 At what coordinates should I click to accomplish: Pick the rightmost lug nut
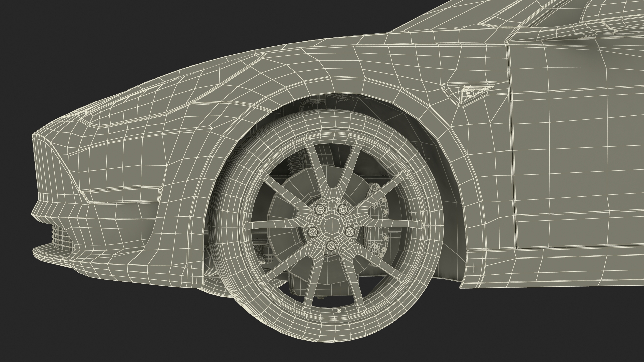350,231
